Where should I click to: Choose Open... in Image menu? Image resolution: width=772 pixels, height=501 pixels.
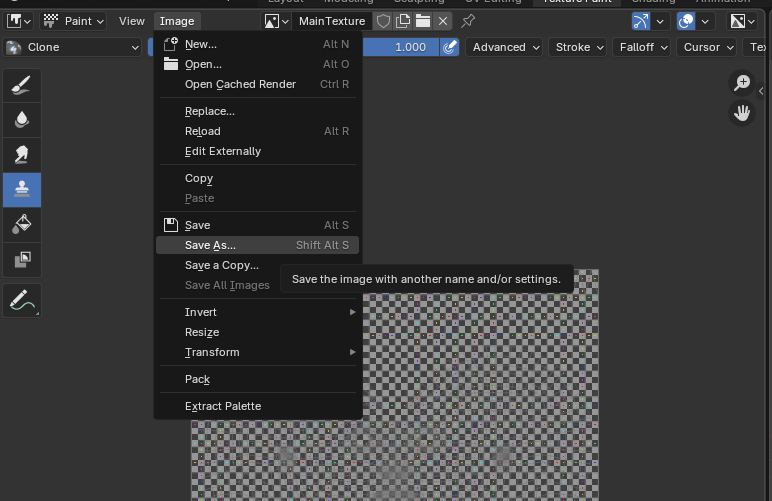(257, 64)
